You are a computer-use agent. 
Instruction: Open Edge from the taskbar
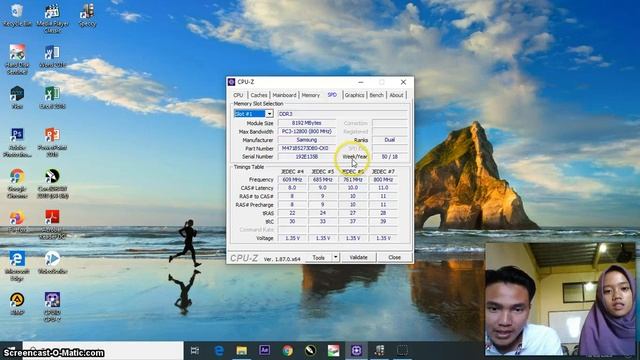(219, 350)
